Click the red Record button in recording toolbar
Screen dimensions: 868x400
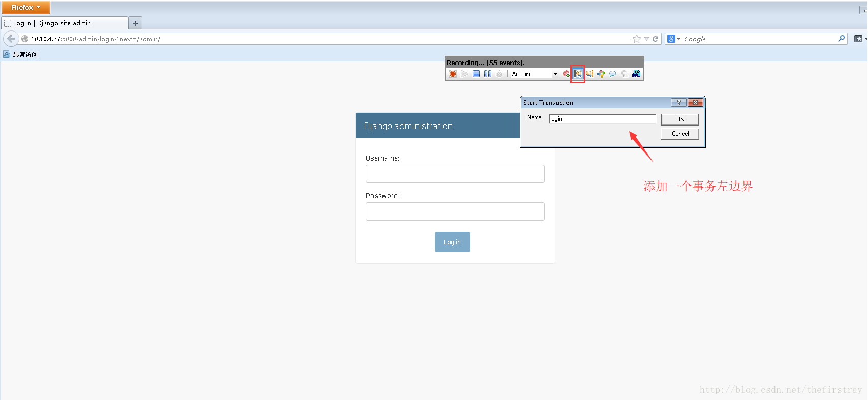[x=453, y=74]
